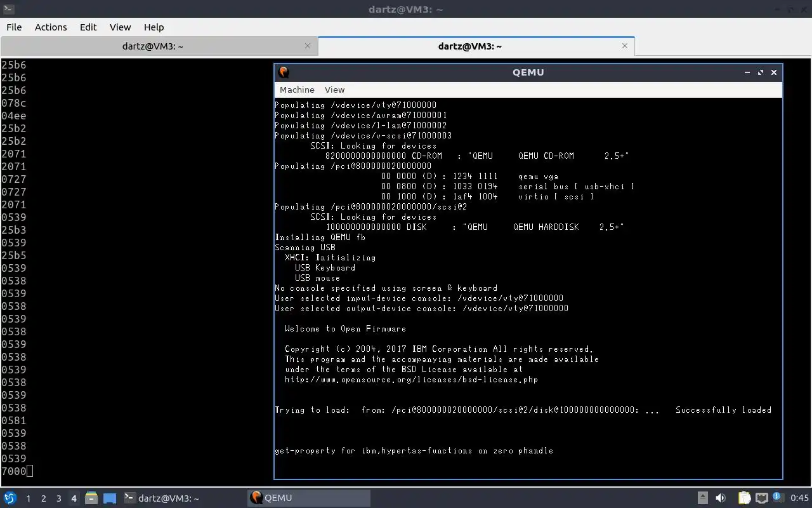Open the Edit menu in the terminal
Screen dimensions: 812x508
88,27
